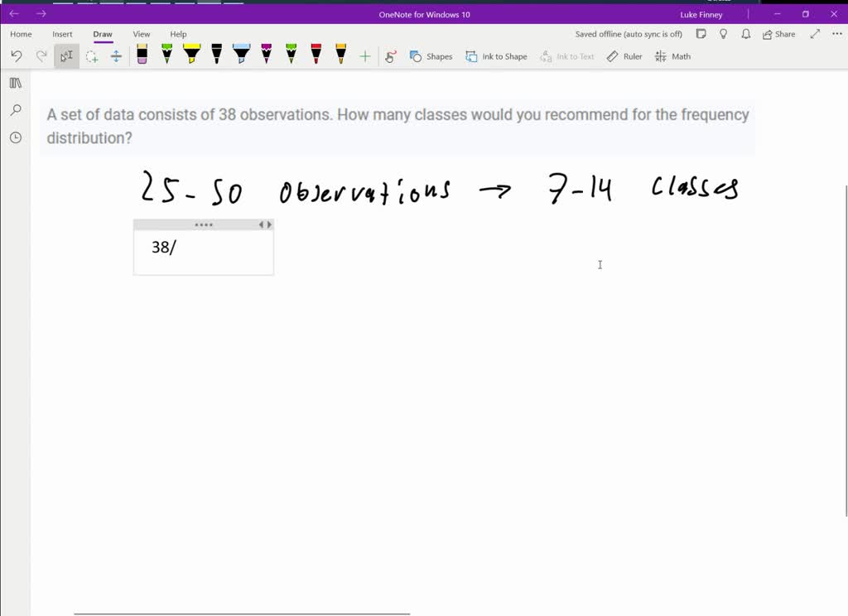This screenshot has width=848, height=616.
Task: Click the sync status text
Action: point(629,34)
